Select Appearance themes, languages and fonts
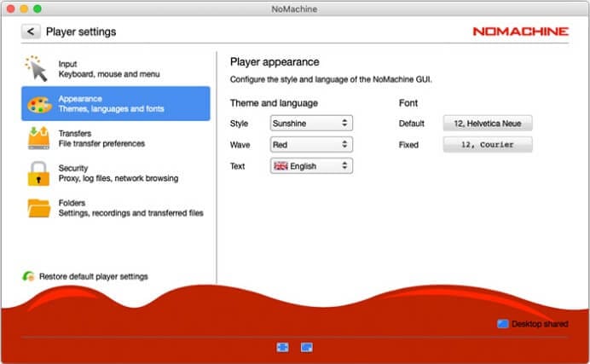The width and height of the screenshot is (590, 364). coord(115,103)
